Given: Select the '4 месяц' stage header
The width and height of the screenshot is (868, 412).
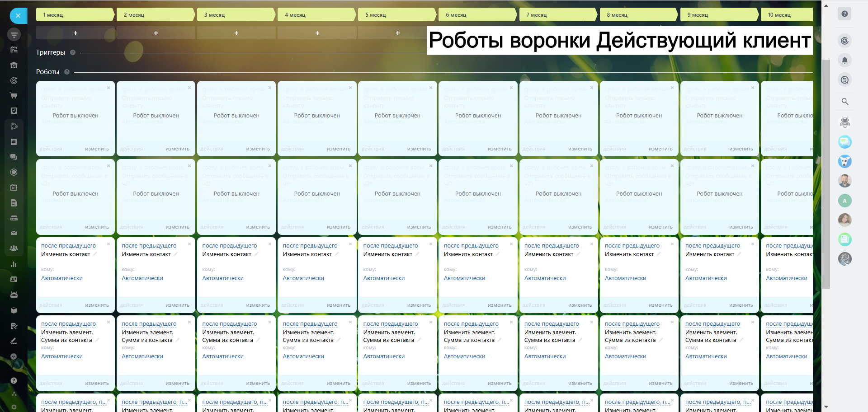Looking at the screenshot, I should [x=316, y=15].
